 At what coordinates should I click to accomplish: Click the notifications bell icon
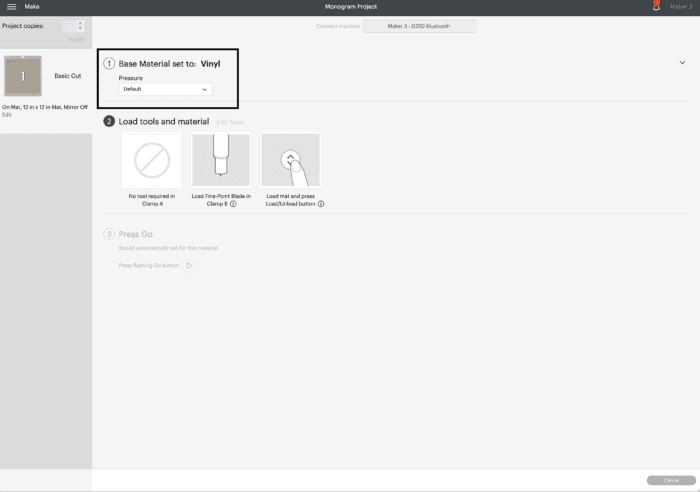click(656, 7)
